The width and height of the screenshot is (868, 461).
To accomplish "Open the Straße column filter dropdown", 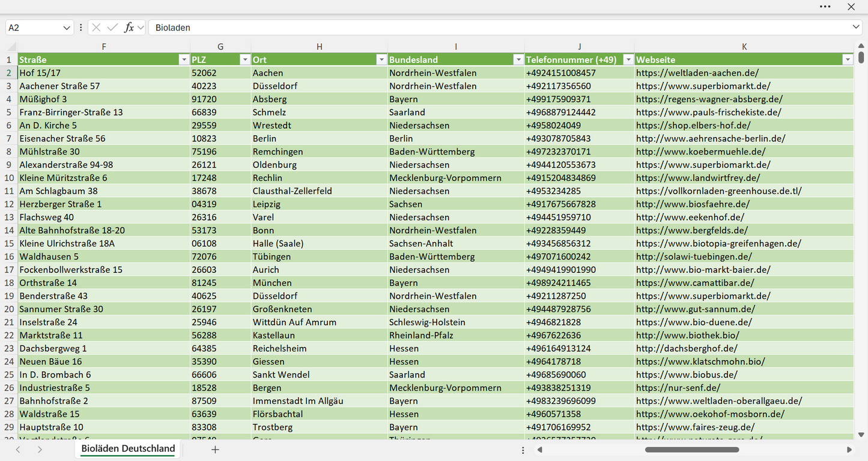I will (x=184, y=60).
